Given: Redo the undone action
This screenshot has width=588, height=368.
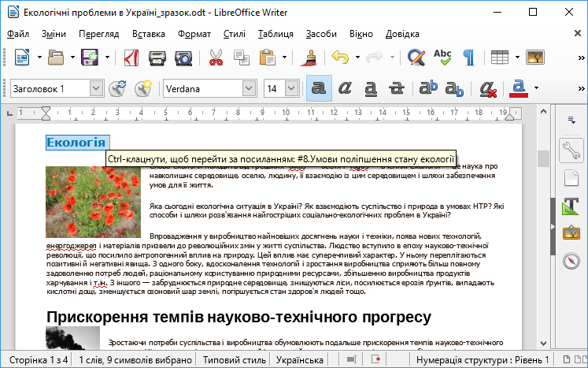Looking at the screenshot, I should click(374, 58).
